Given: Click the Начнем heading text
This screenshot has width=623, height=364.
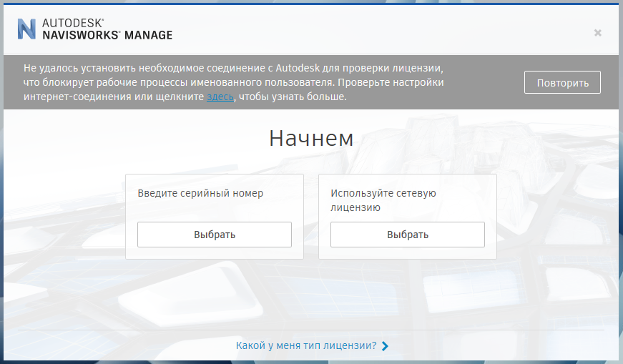Looking at the screenshot, I should click(x=311, y=138).
